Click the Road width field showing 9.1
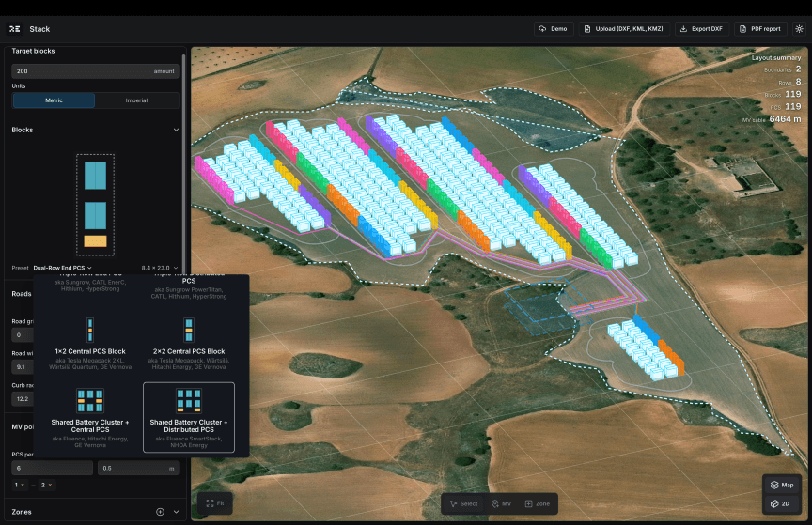 coord(23,367)
